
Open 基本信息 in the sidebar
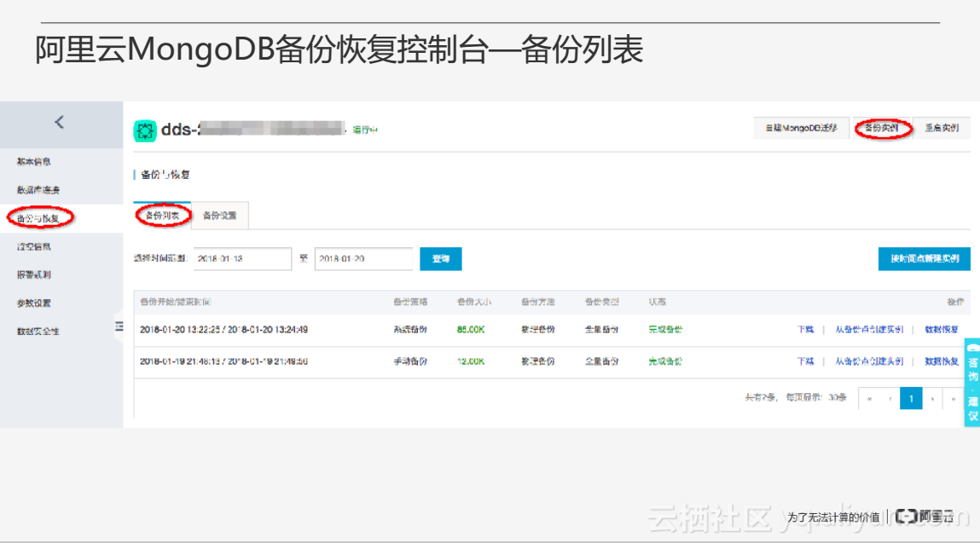(x=34, y=162)
